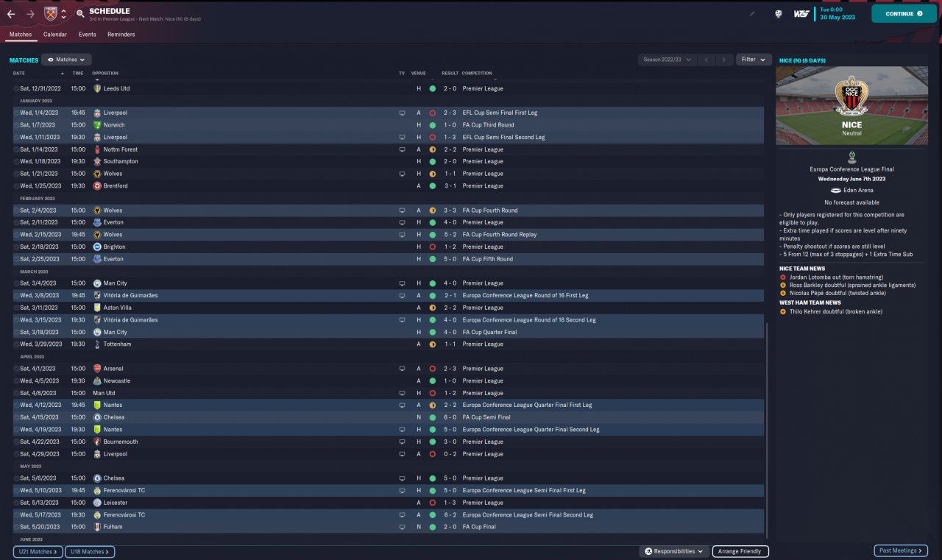Sort by the Date column header
Image resolution: width=942 pixels, height=560 pixels.
pos(19,74)
